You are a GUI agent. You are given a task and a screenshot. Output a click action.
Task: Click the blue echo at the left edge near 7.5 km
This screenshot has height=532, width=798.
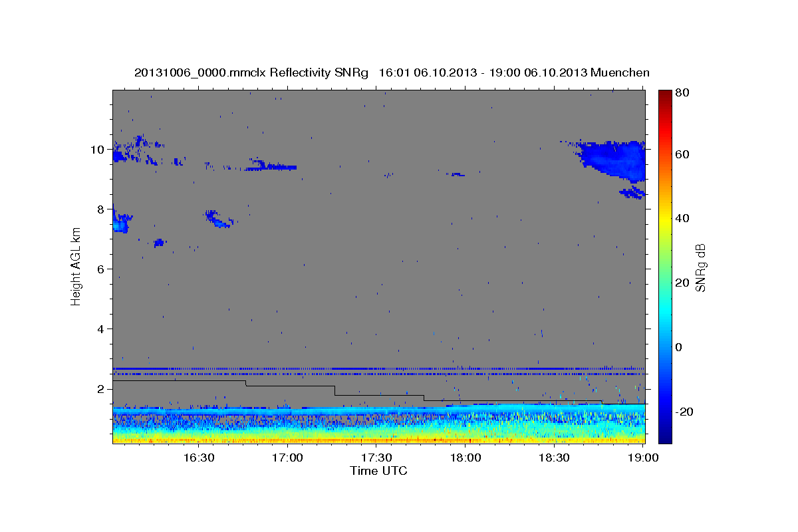tap(120, 220)
